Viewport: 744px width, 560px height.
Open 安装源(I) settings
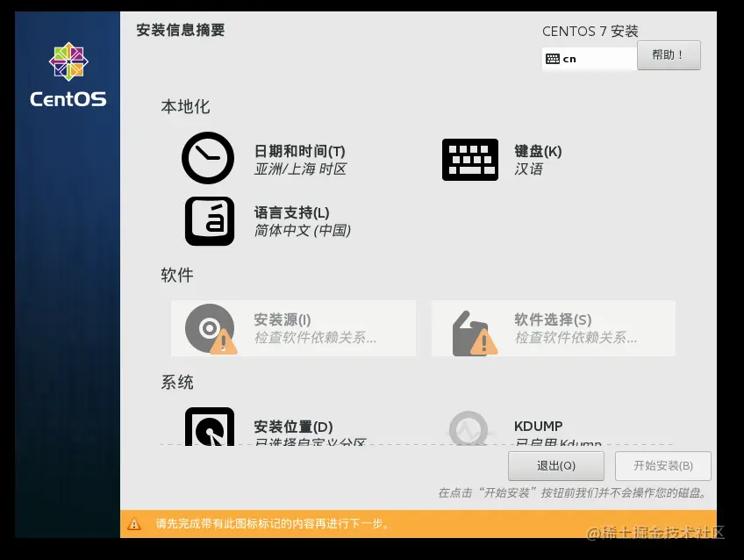(x=283, y=319)
